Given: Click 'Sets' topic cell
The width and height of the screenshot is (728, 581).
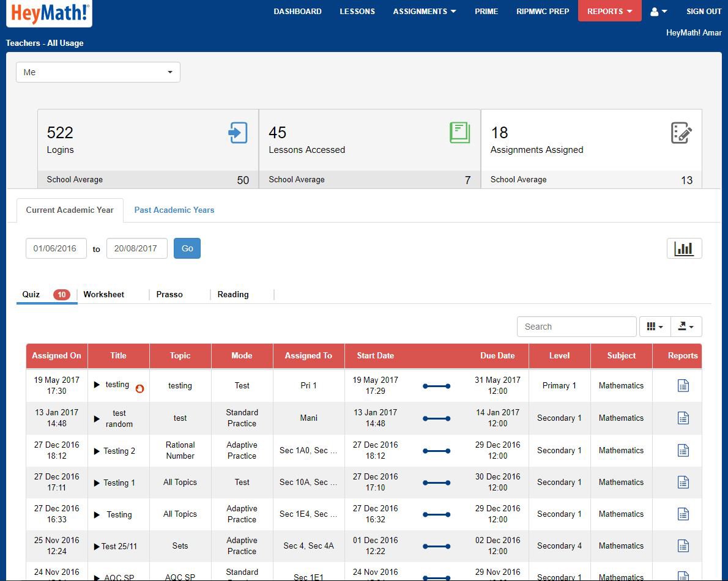Looking at the screenshot, I should [180, 546].
